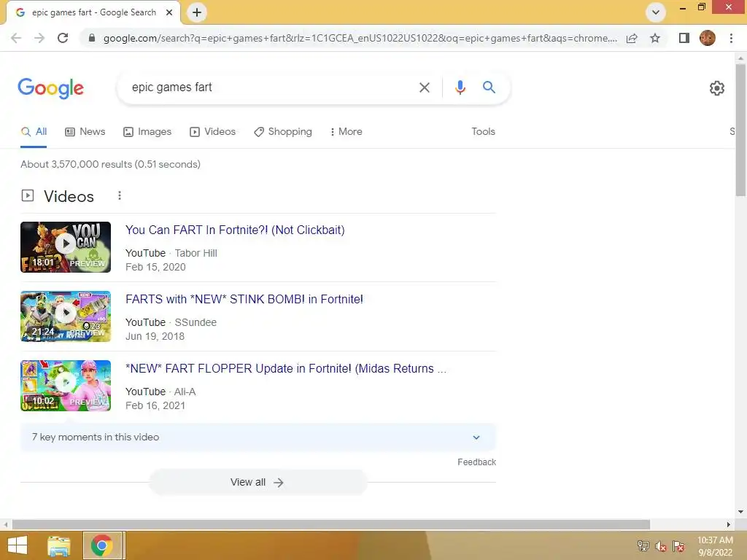This screenshot has height=560, width=747.
Task: Open search Tools
Action: [x=483, y=132]
